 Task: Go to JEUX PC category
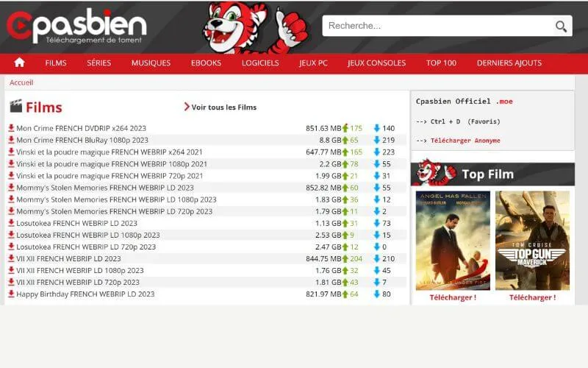313,63
